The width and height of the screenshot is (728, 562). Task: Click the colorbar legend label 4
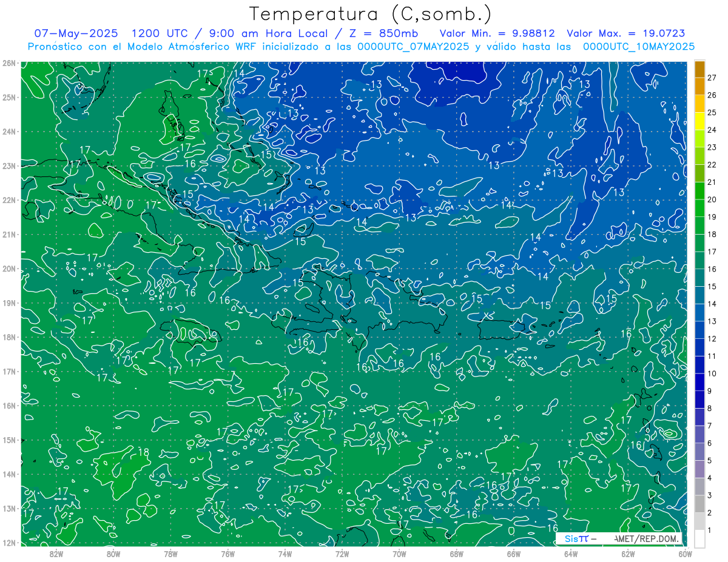coord(710,478)
